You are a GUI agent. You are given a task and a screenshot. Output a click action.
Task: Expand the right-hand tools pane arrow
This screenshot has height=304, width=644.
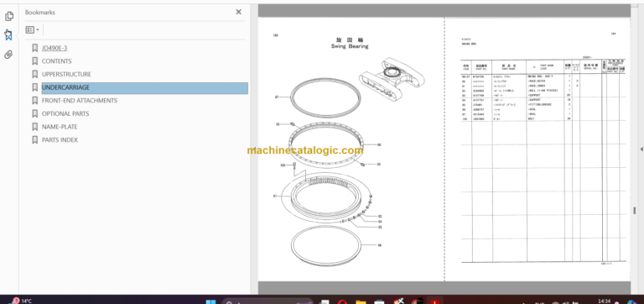[x=641, y=149]
